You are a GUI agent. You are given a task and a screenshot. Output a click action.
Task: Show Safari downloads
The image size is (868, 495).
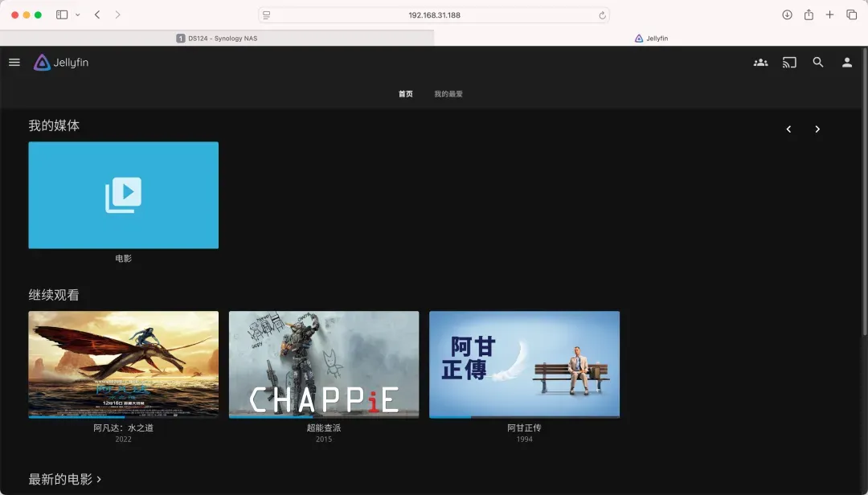pos(787,15)
